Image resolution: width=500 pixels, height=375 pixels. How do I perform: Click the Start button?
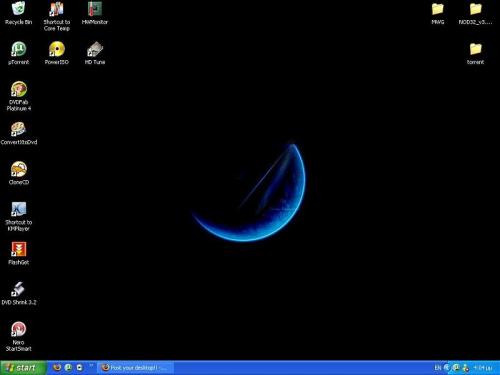[23, 368]
